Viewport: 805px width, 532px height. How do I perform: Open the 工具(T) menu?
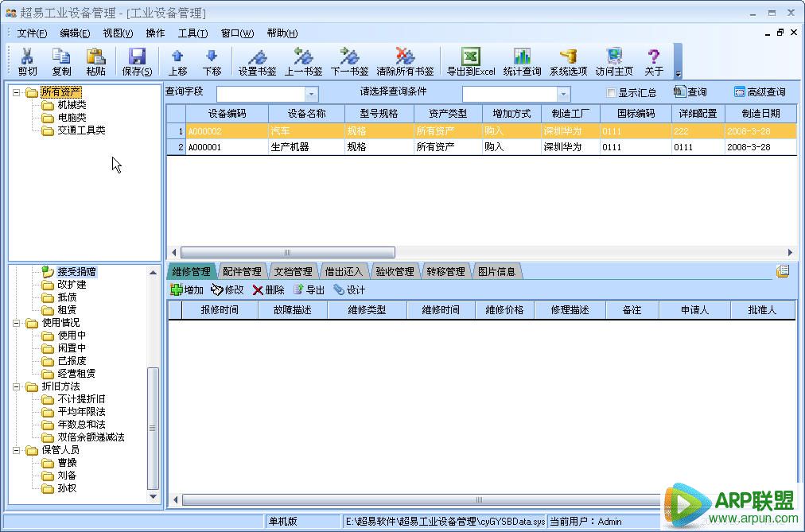point(193,33)
